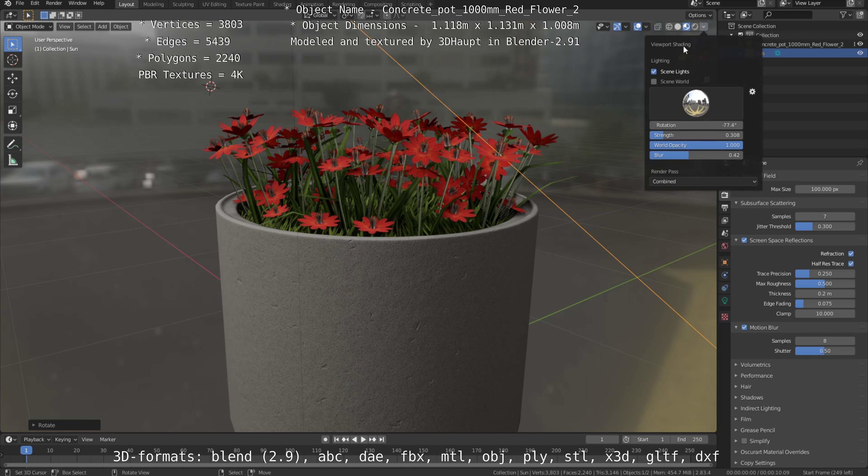Open the File menu
868x476 pixels.
(x=19, y=3)
